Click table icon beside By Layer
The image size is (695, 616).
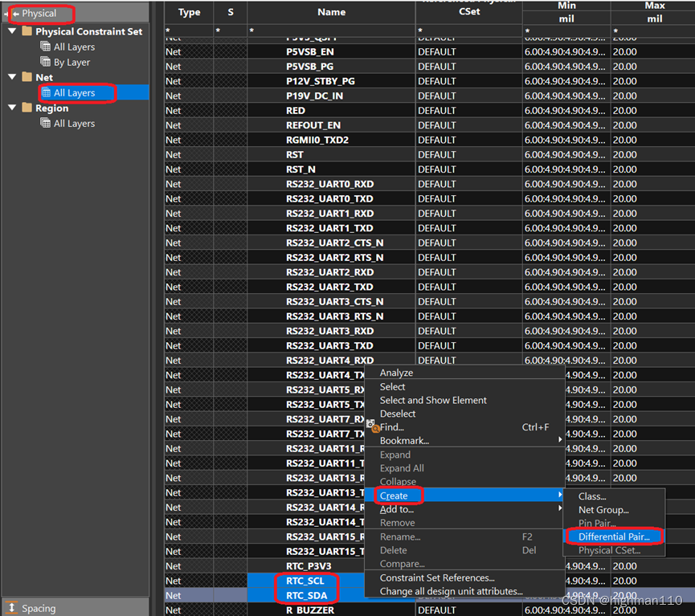pos(46,62)
